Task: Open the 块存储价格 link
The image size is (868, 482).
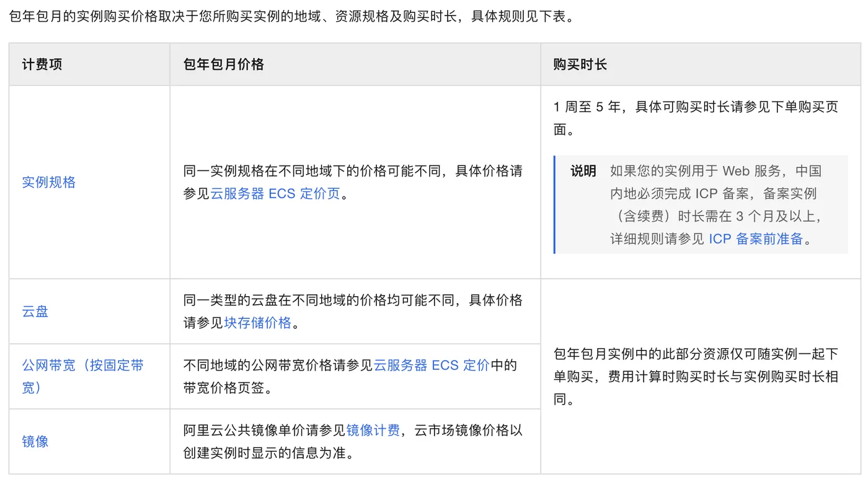Action: [x=257, y=323]
